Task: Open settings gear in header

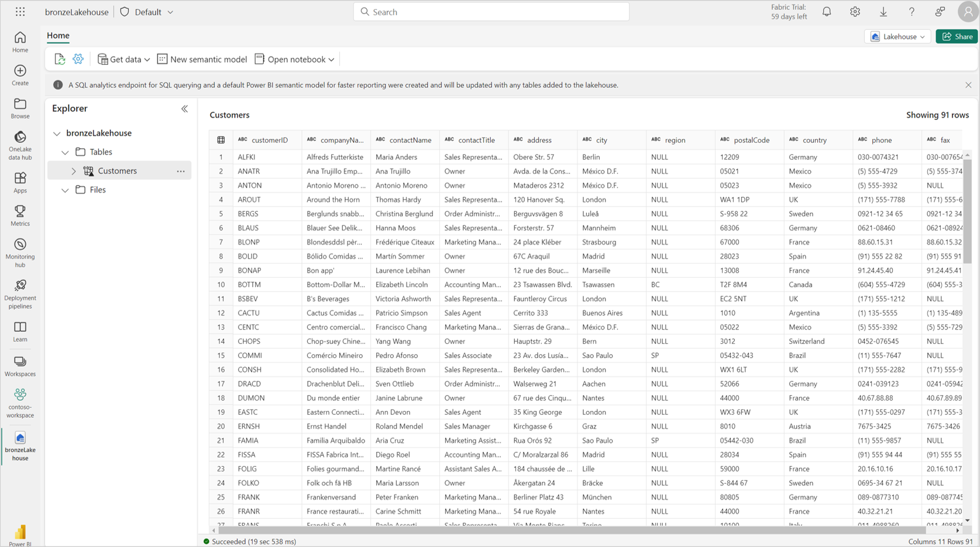Action: pyautogui.click(x=855, y=12)
